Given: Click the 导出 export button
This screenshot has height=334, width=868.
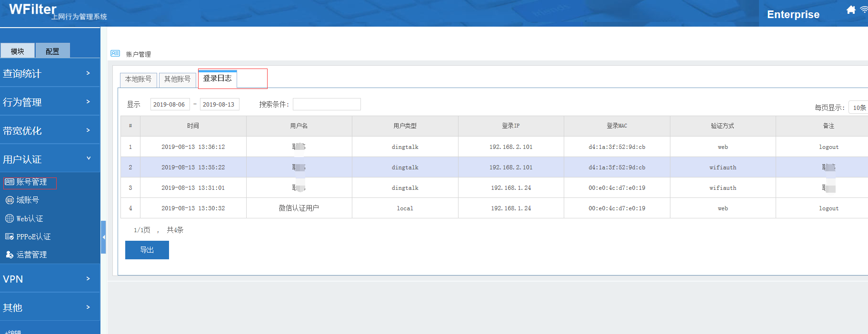Looking at the screenshot, I should click(x=147, y=250).
